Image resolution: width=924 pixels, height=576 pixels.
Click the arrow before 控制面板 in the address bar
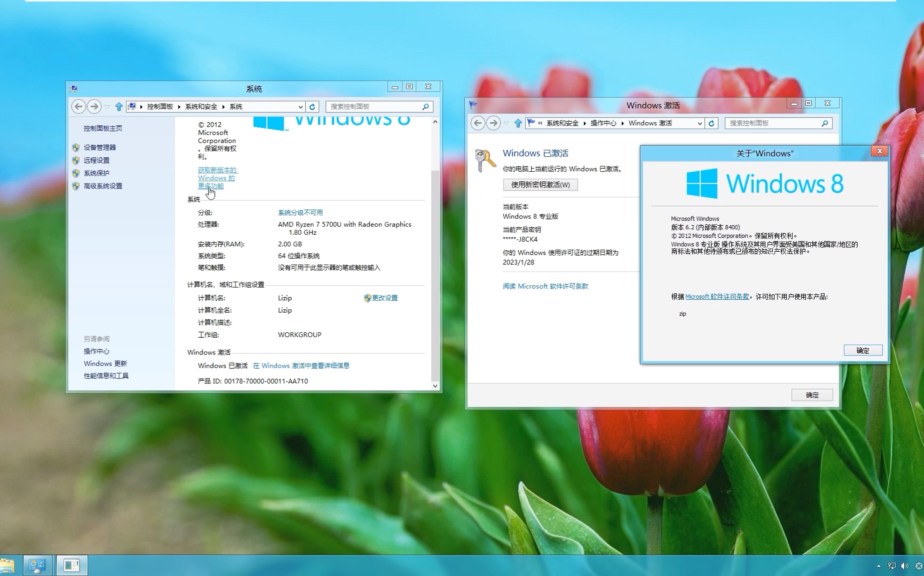click(141, 107)
